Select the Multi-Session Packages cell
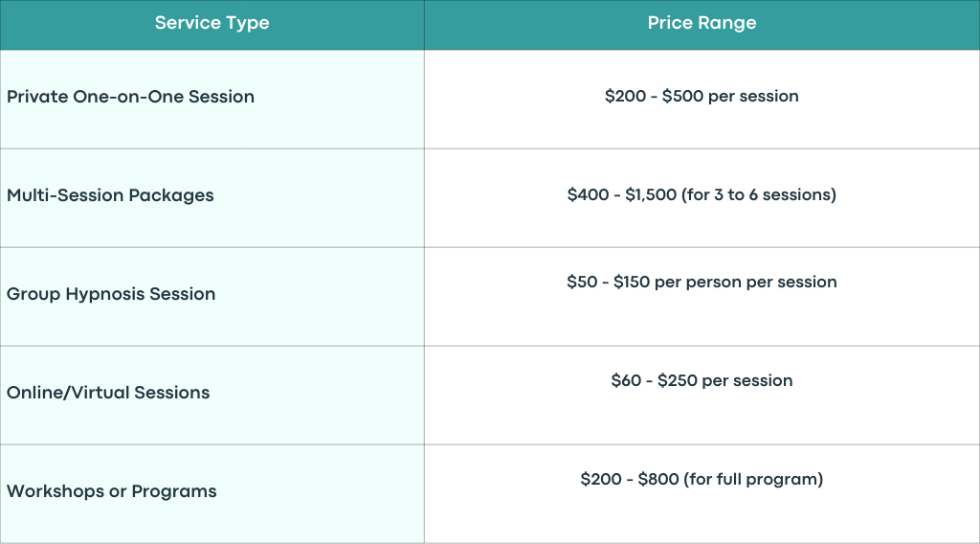This screenshot has height=544, width=980. pyautogui.click(x=212, y=198)
